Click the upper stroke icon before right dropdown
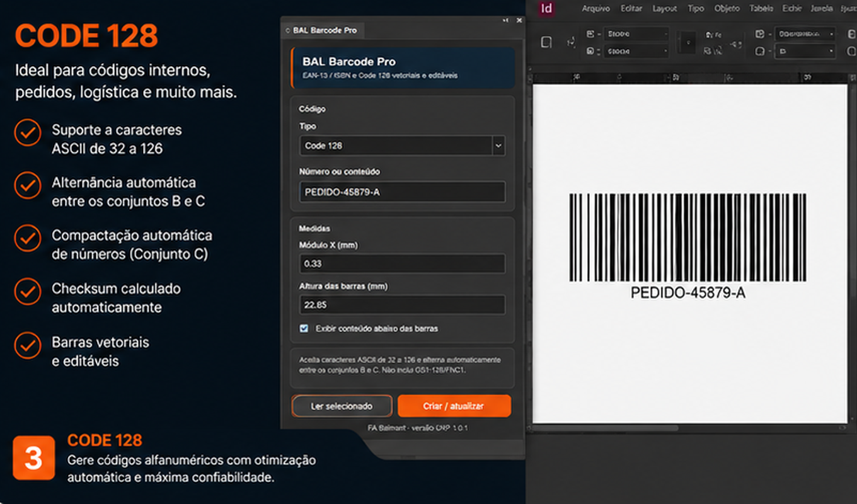This screenshot has width=857, height=504. [761, 34]
